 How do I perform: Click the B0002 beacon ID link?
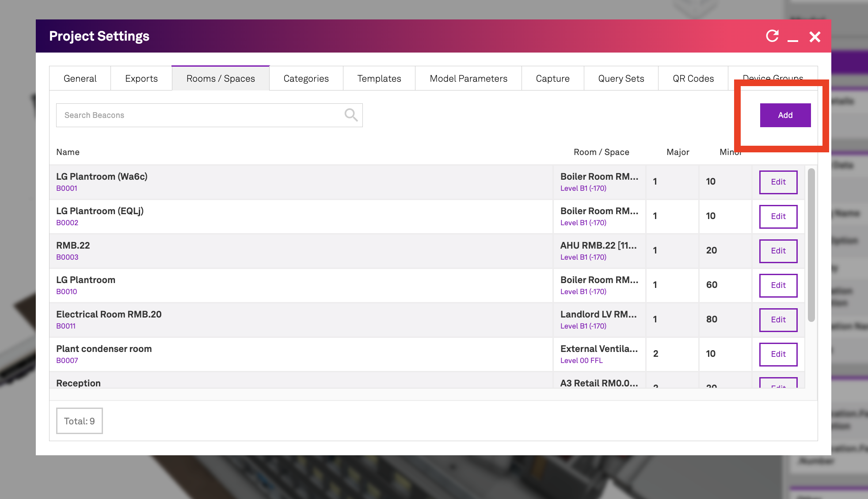67,223
